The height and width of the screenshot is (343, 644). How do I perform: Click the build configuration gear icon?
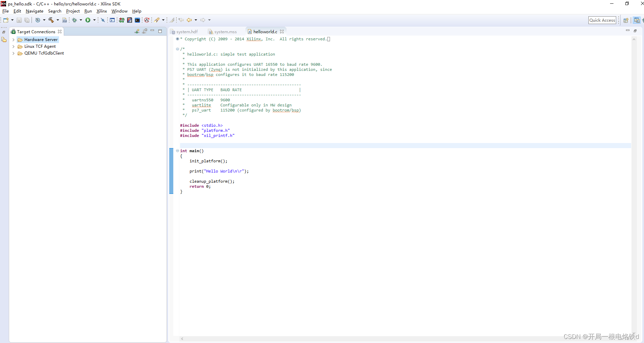(38, 20)
